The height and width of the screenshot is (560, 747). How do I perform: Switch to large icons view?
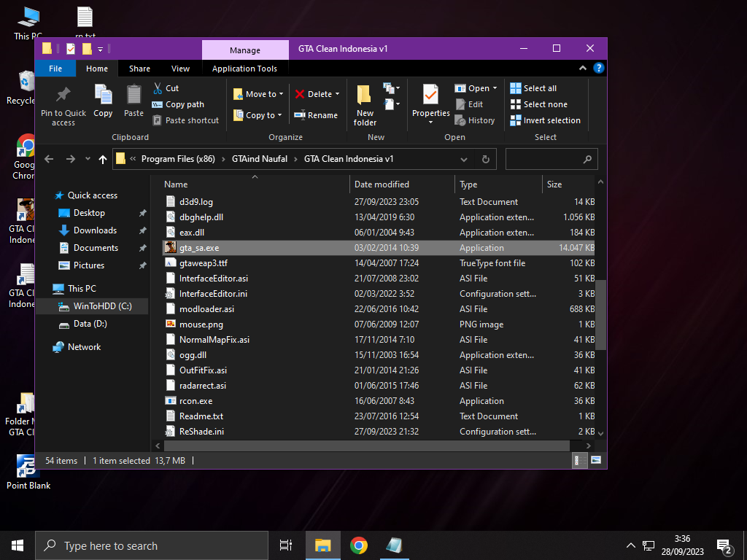(x=595, y=460)
